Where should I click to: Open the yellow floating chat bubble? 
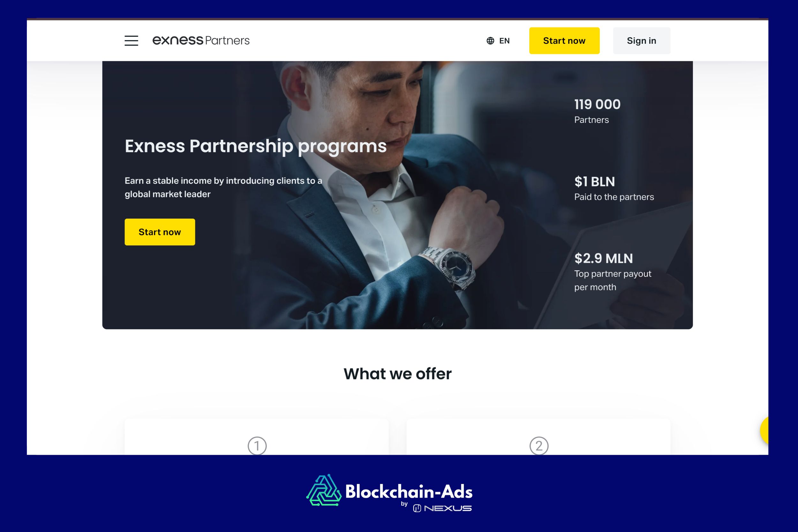pos(764,431)
